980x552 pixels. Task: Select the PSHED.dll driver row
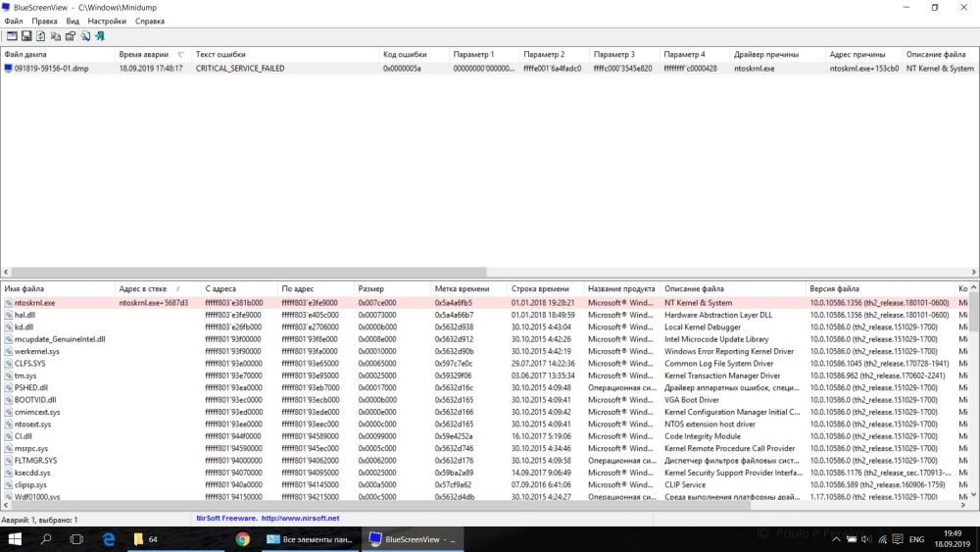pos(484,387)
